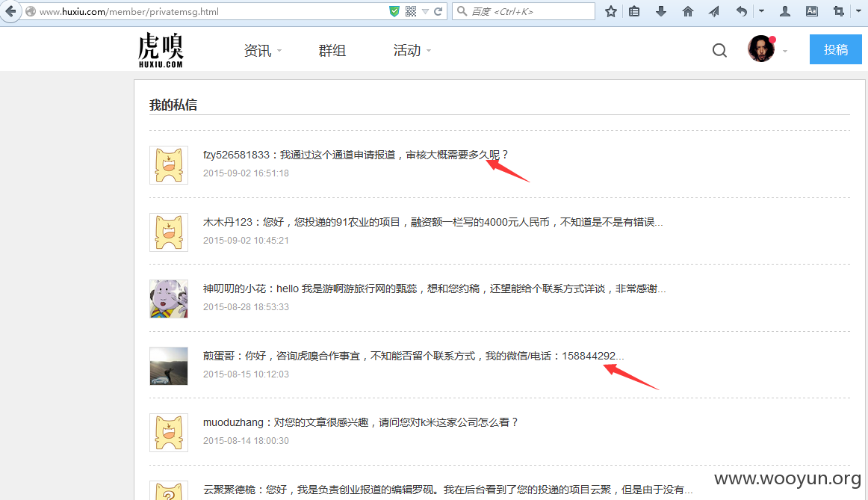This screenshot has width=868, height=500.
Task: Expand the 活动 navigation menu
Action: click(412, 50)
